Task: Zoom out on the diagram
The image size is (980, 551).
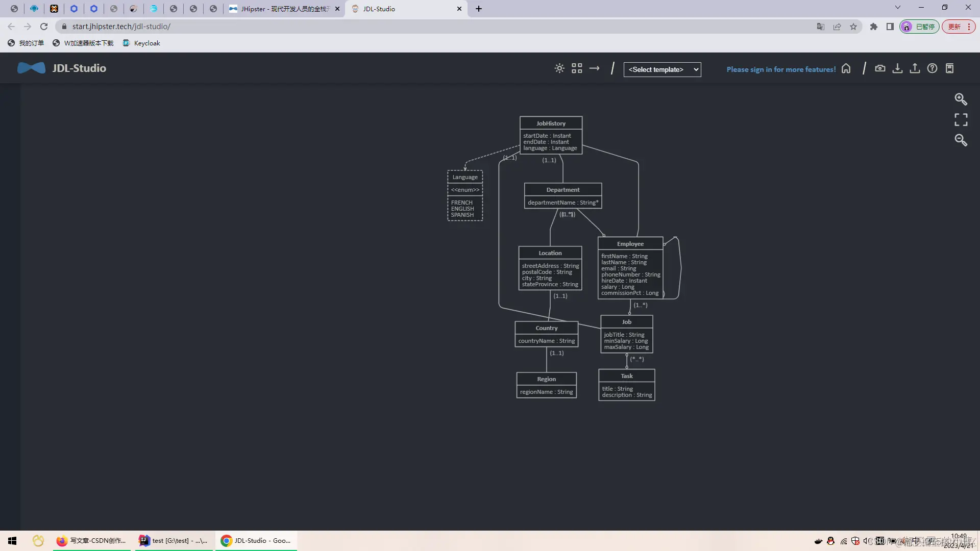Action: pos(961,140)
